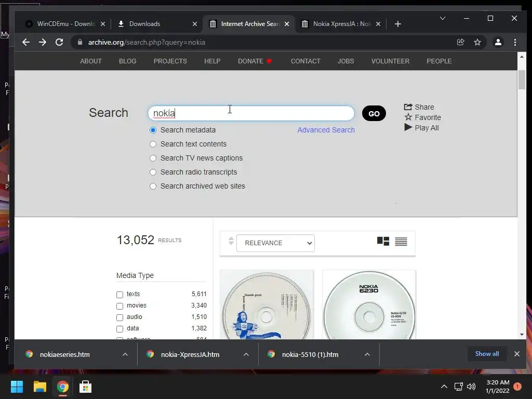Switch to list view of results
The width and height of the screenshot is (532, 399).
[x=401, y=241]
